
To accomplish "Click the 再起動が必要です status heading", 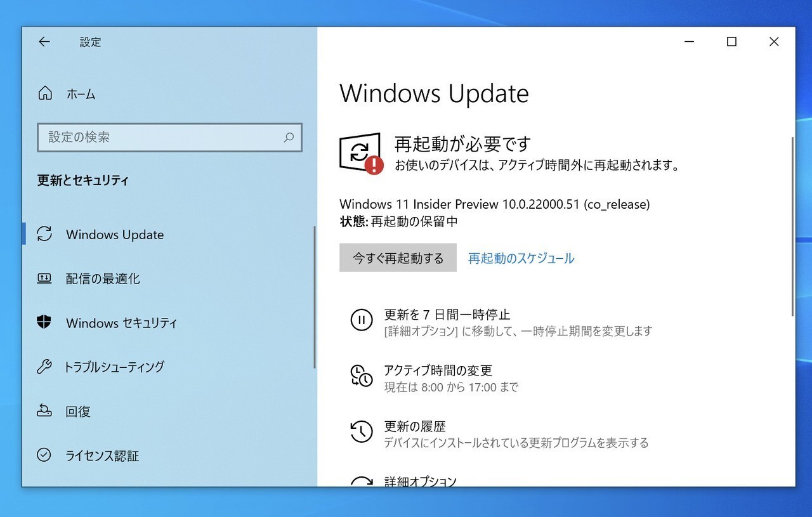I will (462, 144).
